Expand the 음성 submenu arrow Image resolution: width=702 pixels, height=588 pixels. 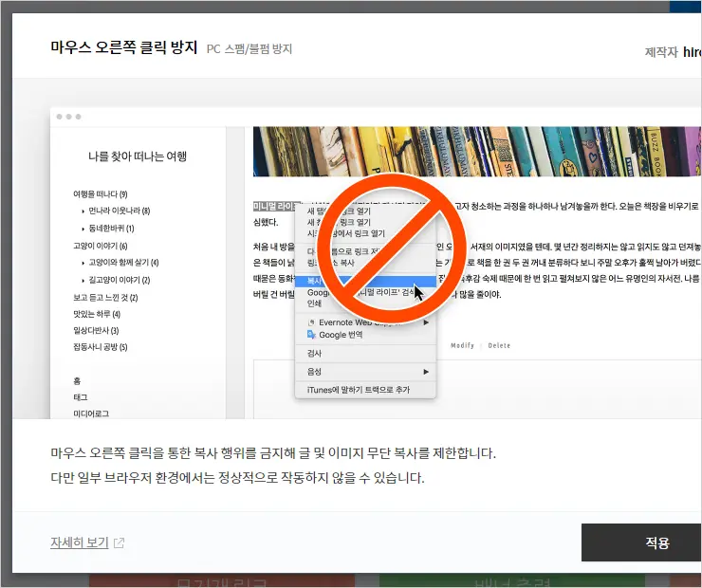coord(426,372)
